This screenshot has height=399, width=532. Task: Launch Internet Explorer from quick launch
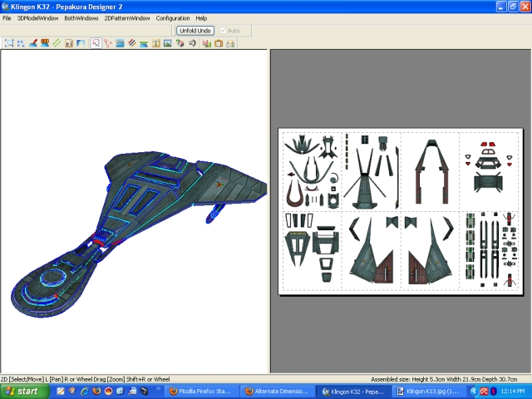click(x=84, y=392)
